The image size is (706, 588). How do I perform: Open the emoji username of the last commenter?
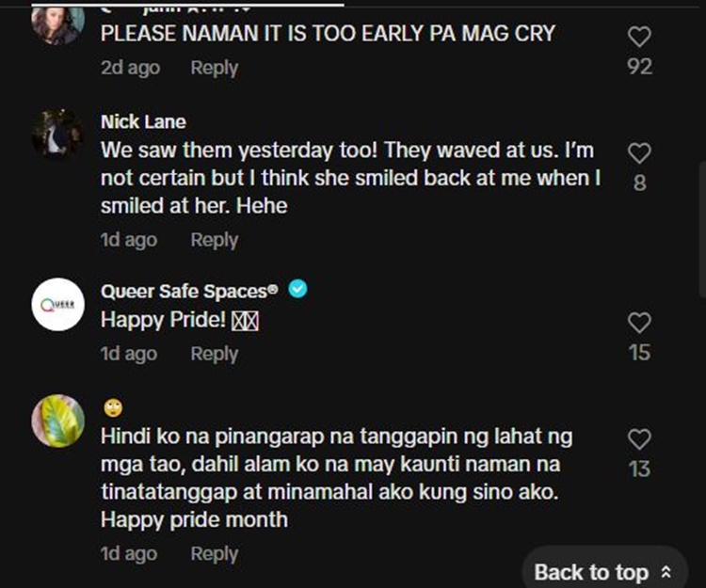tap(113, 408)
